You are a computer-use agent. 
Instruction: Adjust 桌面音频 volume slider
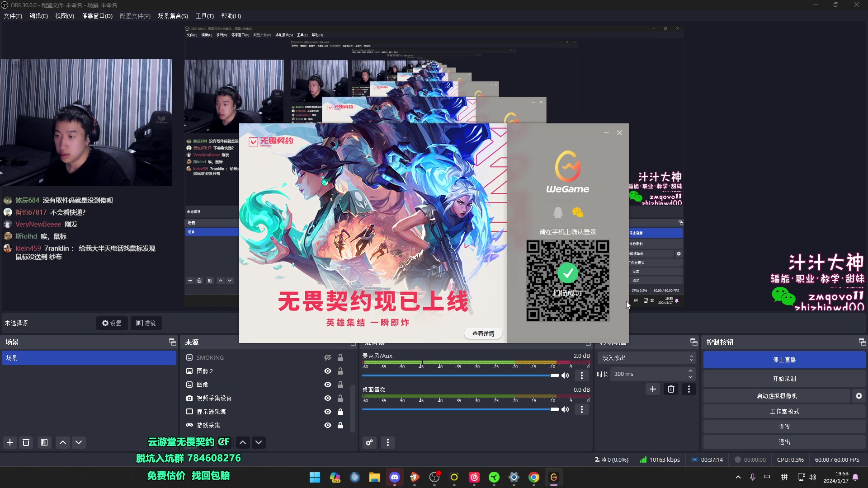460,409
